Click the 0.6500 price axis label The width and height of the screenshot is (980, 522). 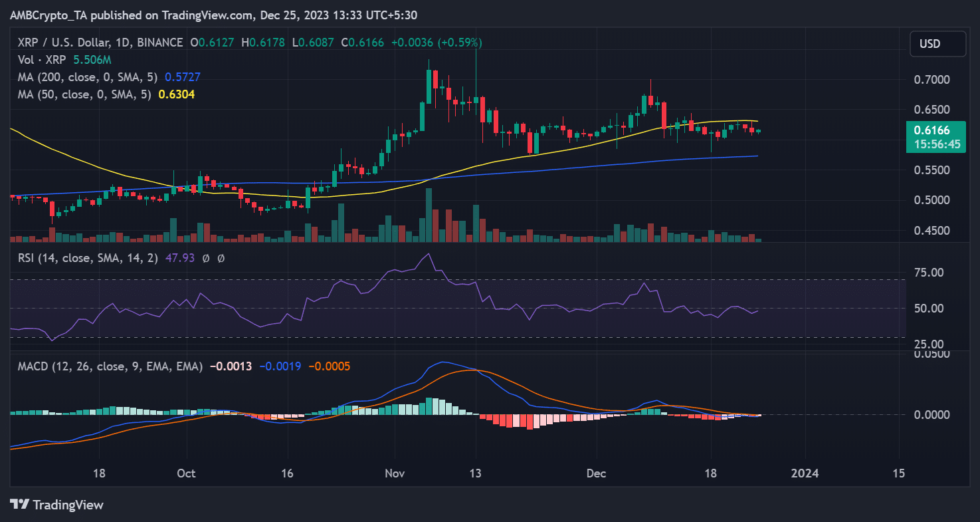coord(933,110)
